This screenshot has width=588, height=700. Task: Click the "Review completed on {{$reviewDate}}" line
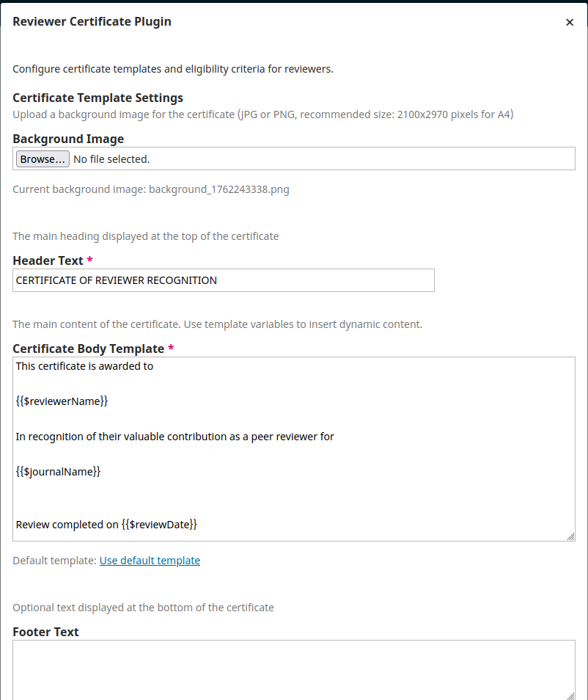pos(107,525)
